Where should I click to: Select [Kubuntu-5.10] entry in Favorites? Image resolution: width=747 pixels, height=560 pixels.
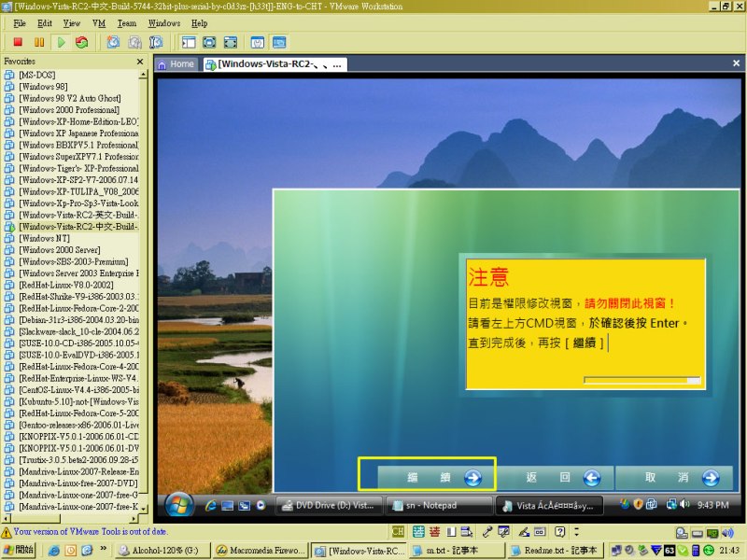point(78,402)
